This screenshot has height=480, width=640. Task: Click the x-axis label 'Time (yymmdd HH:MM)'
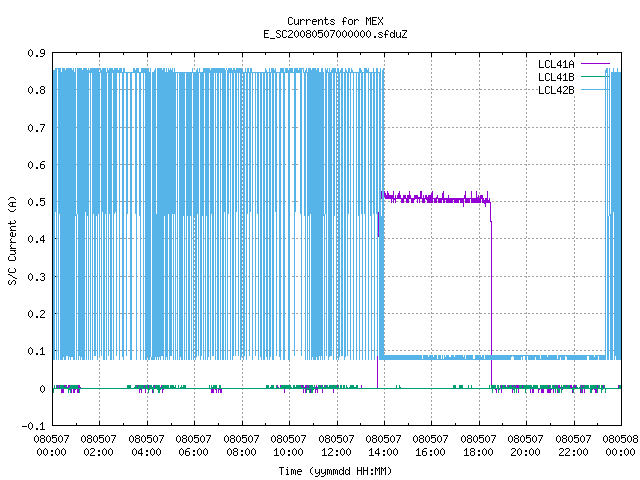(335, 471)
